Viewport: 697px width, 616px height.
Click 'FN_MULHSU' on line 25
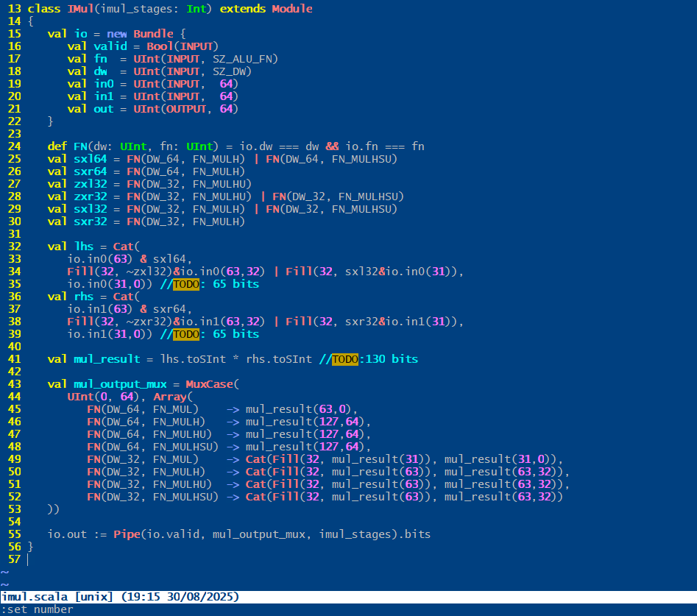pyautogui.click(x=362, y=159)
